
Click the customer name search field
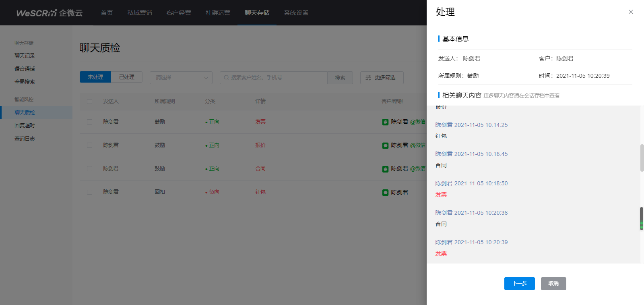click(274, 78)
